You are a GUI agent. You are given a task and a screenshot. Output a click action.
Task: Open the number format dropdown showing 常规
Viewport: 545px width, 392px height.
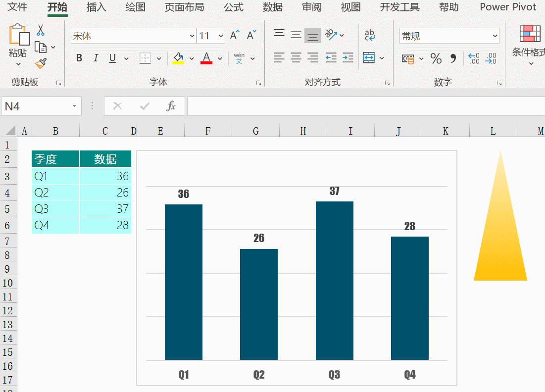pos(495,36)
